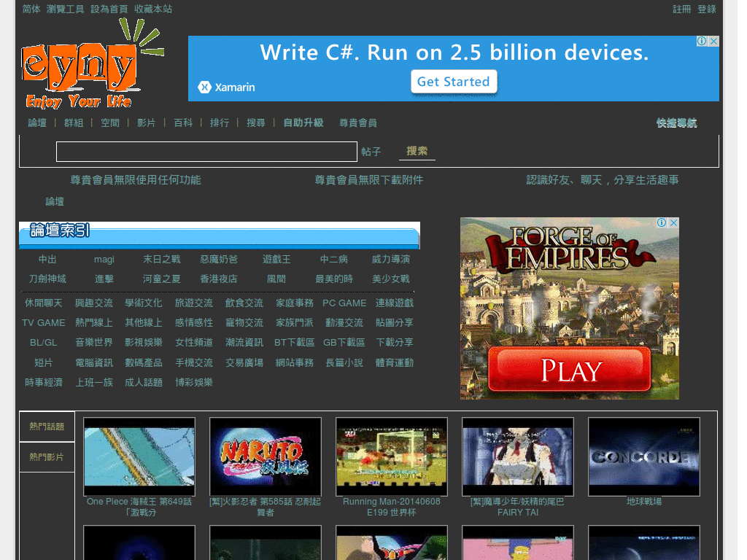747x560 pixels.
Task: Focus the forum search input field
Action: (x=206, y=152)
